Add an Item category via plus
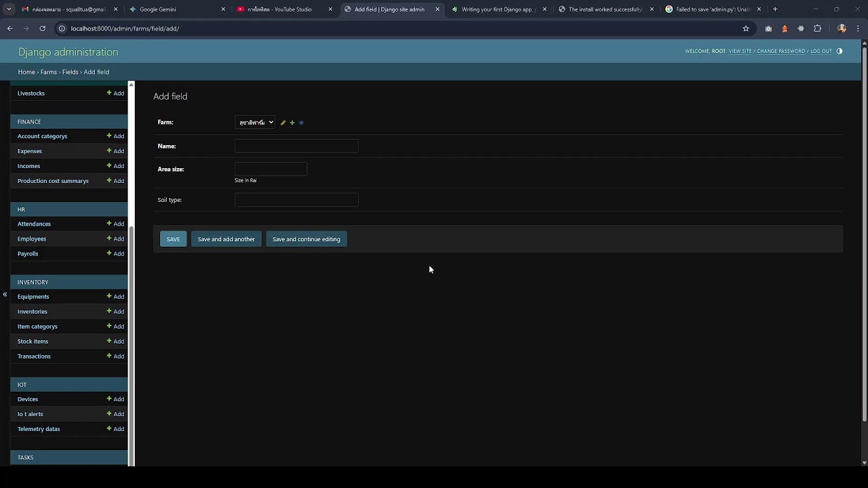The height and width of the screenshot is (488, 868). tap(115, 327)
